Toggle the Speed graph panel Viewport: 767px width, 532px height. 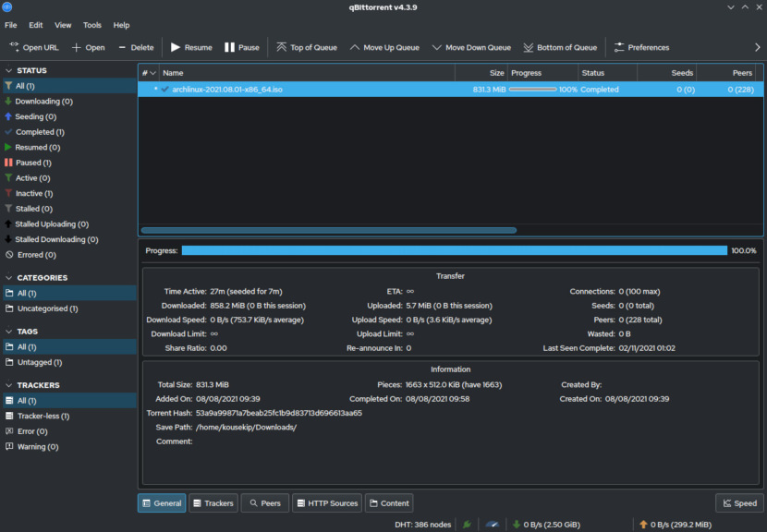[x=738, y=502]
